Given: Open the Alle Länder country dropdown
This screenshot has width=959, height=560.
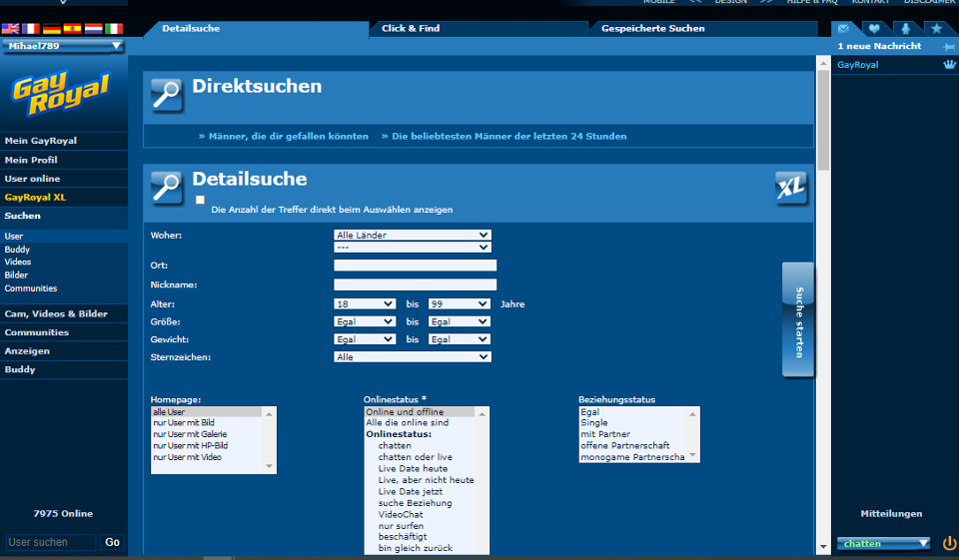Looking at the screenshot, I should point(413,236).
